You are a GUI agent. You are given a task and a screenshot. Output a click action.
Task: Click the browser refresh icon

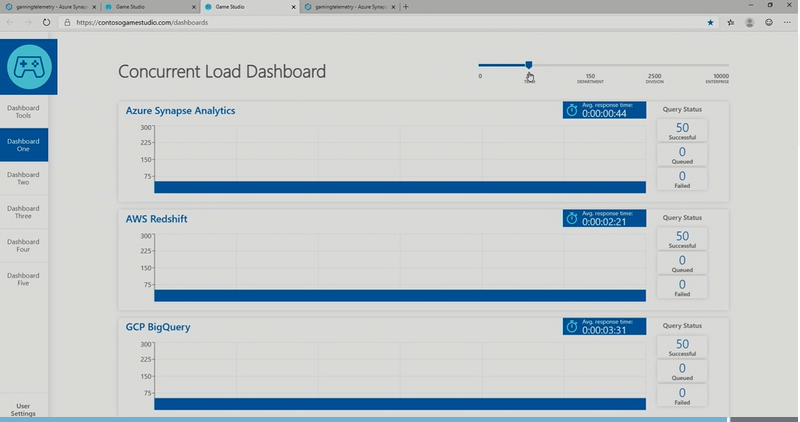46,21
